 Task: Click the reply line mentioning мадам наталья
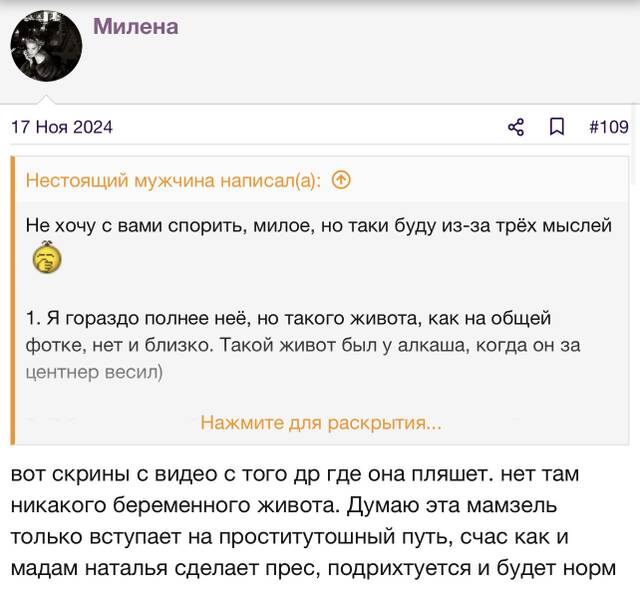coord(313,568)
